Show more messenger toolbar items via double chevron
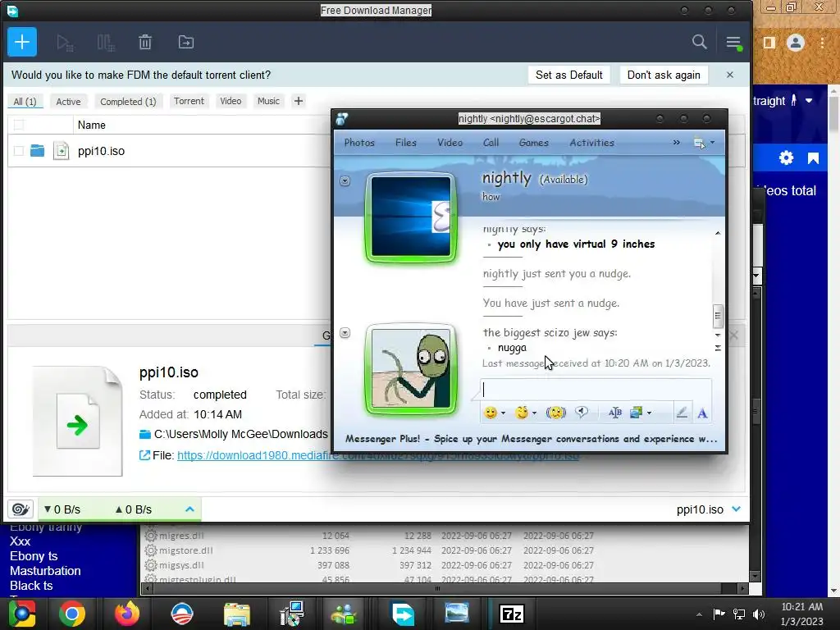 (676, 143)
